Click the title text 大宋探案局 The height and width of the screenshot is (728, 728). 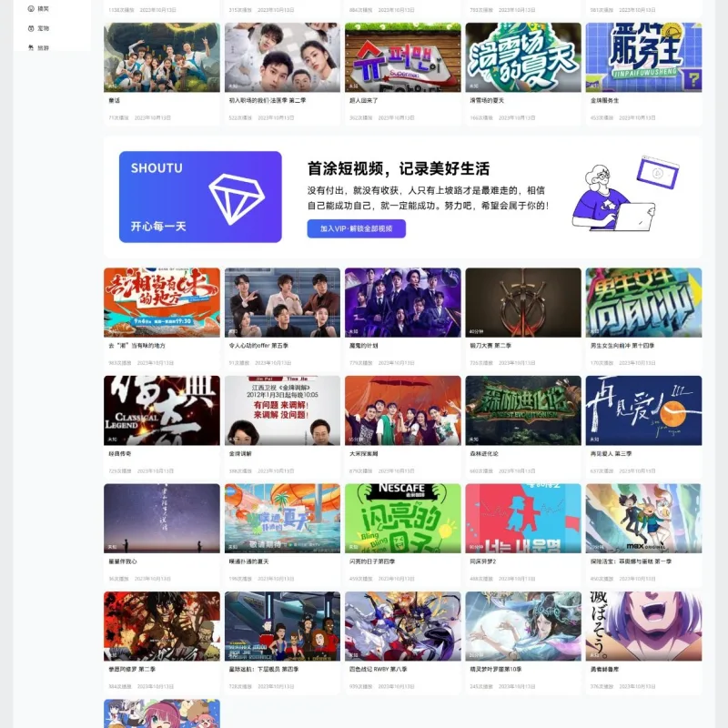[x=363, y=453]
